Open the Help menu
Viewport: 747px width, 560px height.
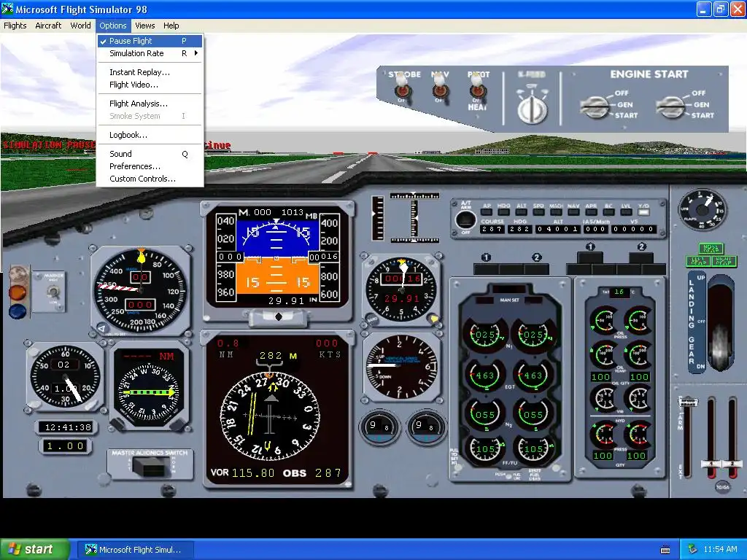[x=171, y=26]
